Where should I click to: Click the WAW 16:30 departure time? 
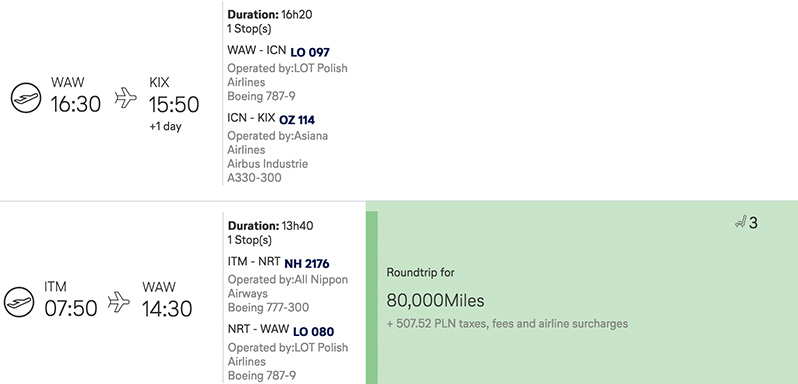pos(76,104)
